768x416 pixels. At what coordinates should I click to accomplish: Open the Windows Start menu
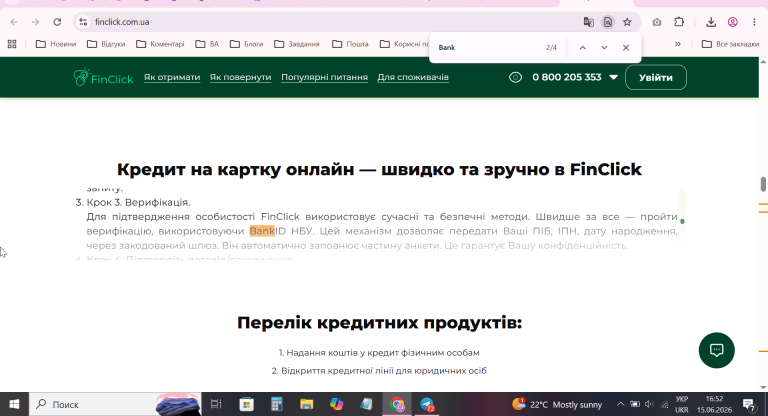[x=14, y=404]
